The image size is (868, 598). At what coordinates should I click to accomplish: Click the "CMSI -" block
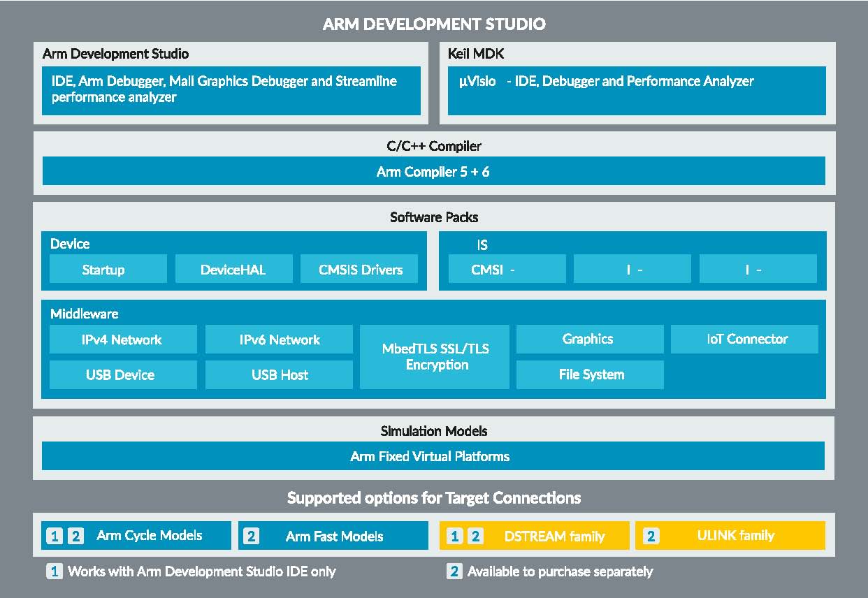pyautogui.click(x=507, y=269)
